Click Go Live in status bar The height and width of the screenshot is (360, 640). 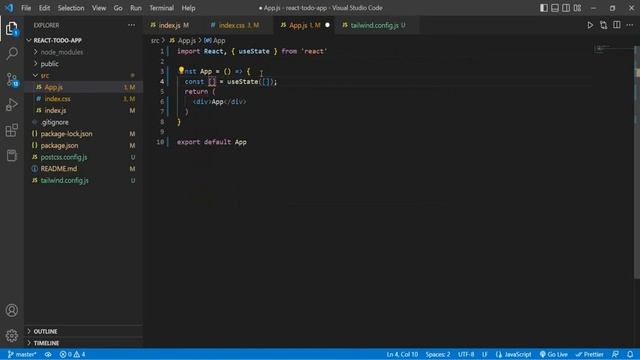553,354
